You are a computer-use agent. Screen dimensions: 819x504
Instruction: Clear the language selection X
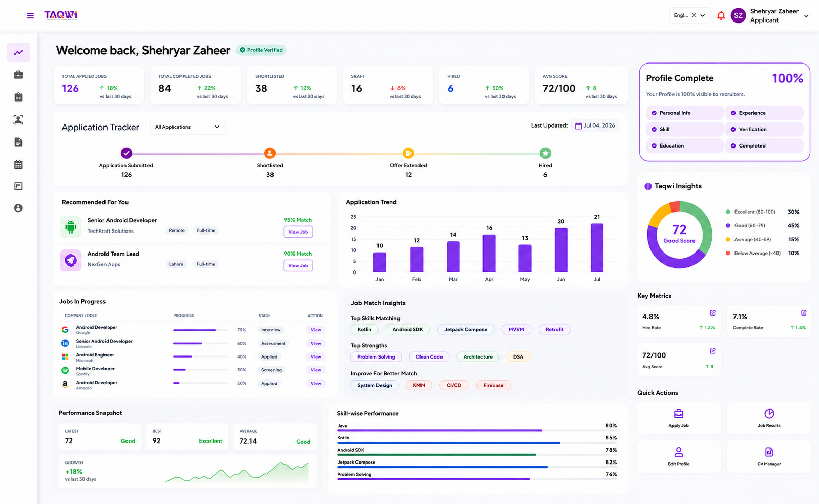coord(694,15)
